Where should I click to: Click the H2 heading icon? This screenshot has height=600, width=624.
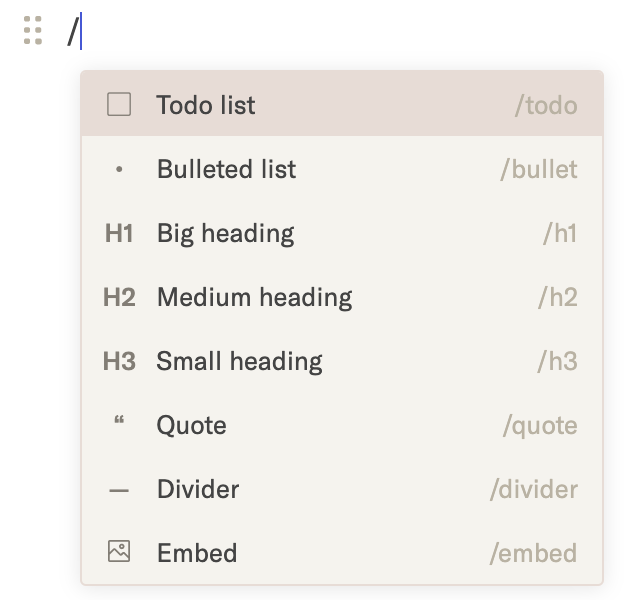pyautogui.click(x=119, y=297)
